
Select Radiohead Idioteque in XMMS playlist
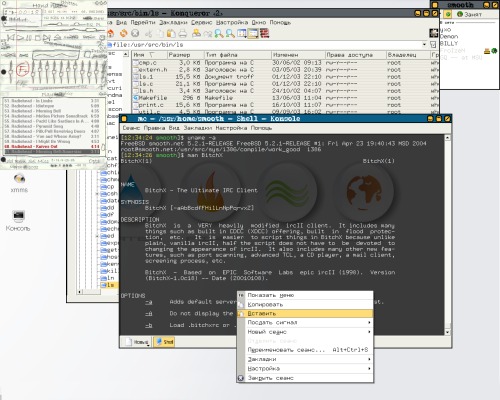[x=52, y=106]
